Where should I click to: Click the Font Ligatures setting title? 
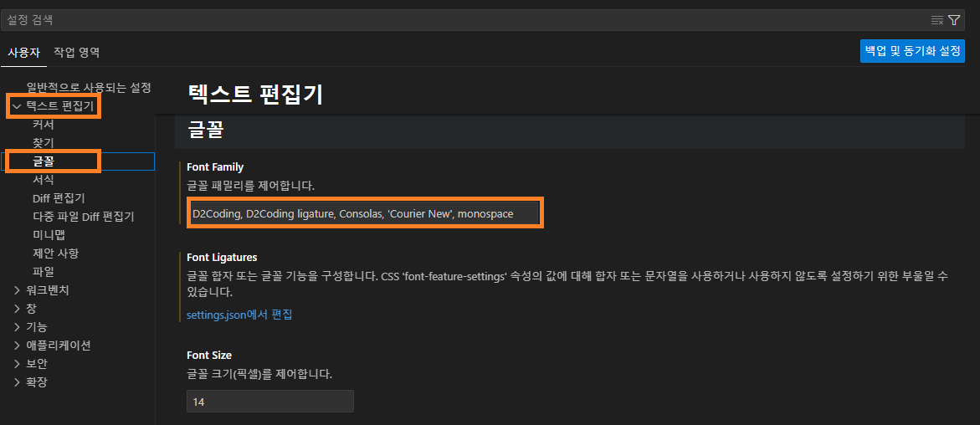coord(222,257)
